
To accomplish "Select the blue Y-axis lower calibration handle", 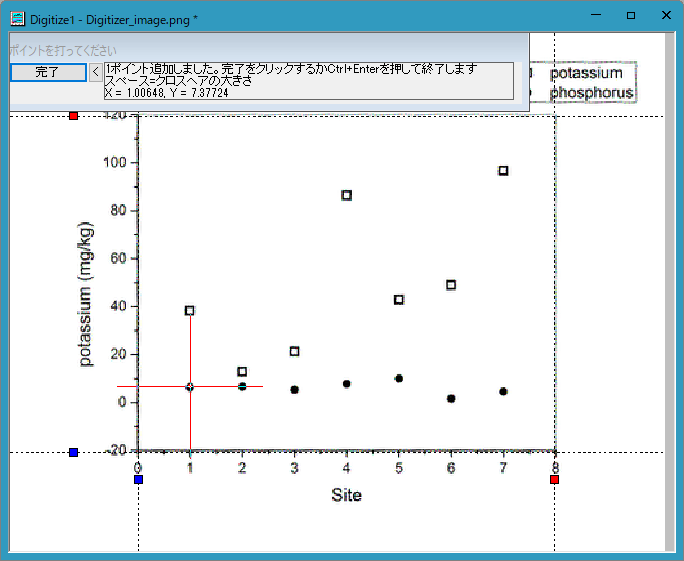I will point(74,452).
